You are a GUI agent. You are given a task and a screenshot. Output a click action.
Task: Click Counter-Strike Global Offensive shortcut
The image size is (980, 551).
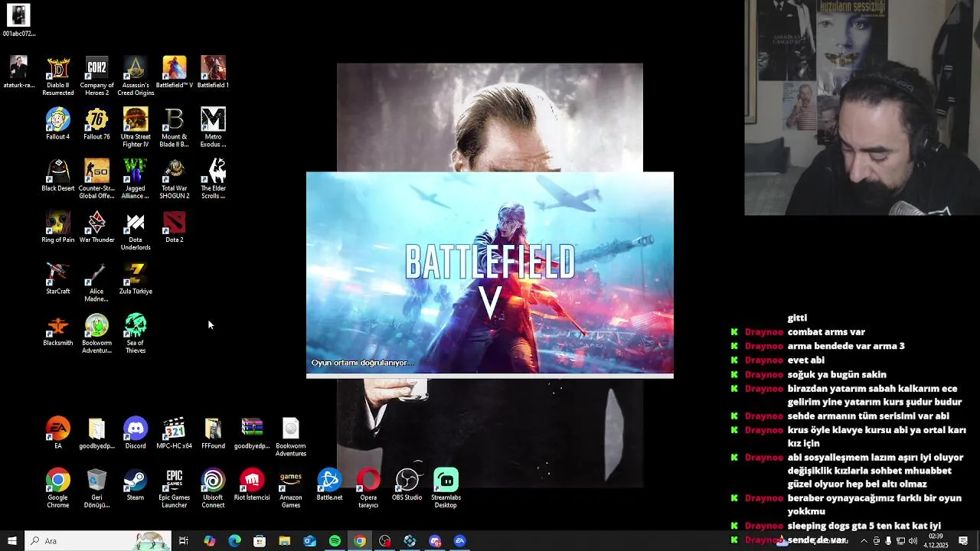[x=96, y=179]
